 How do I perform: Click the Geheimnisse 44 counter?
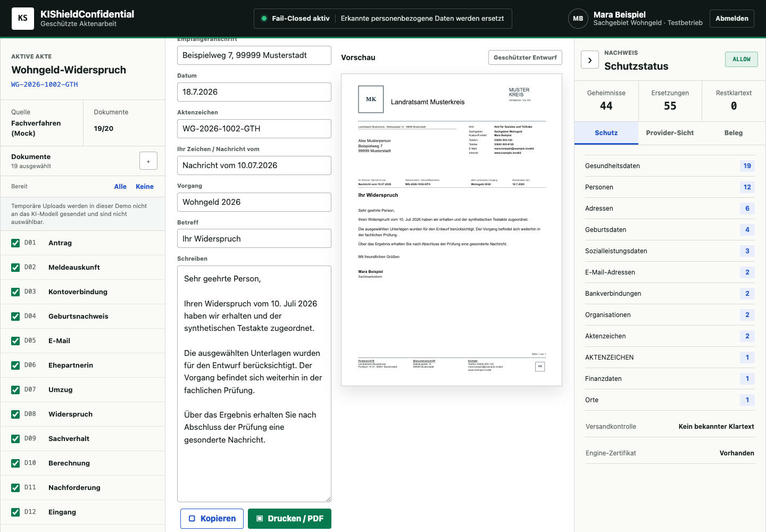(606, 101)
